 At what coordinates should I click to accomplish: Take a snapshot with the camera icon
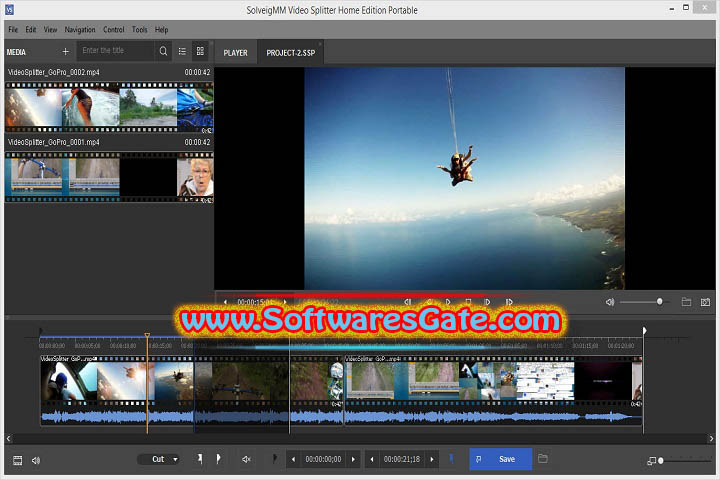(705, 302)
